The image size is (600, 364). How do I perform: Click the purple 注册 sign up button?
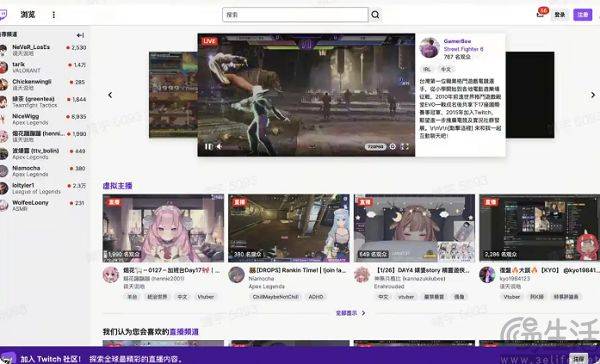(582, 15)
